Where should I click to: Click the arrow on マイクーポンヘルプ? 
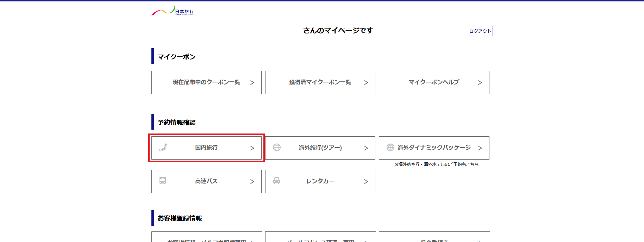pos(480,83)
